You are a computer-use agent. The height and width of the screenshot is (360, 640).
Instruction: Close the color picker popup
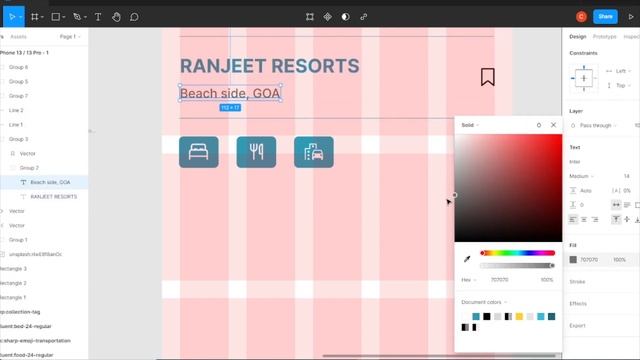553,125
